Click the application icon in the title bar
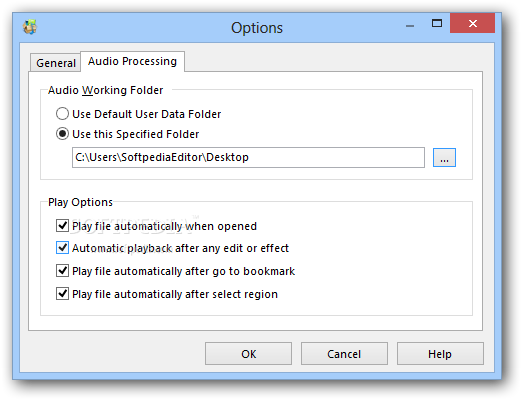 [x=30, y=27]
